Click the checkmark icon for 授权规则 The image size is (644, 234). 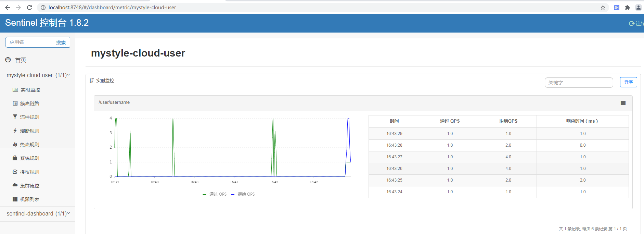point(15,172)
